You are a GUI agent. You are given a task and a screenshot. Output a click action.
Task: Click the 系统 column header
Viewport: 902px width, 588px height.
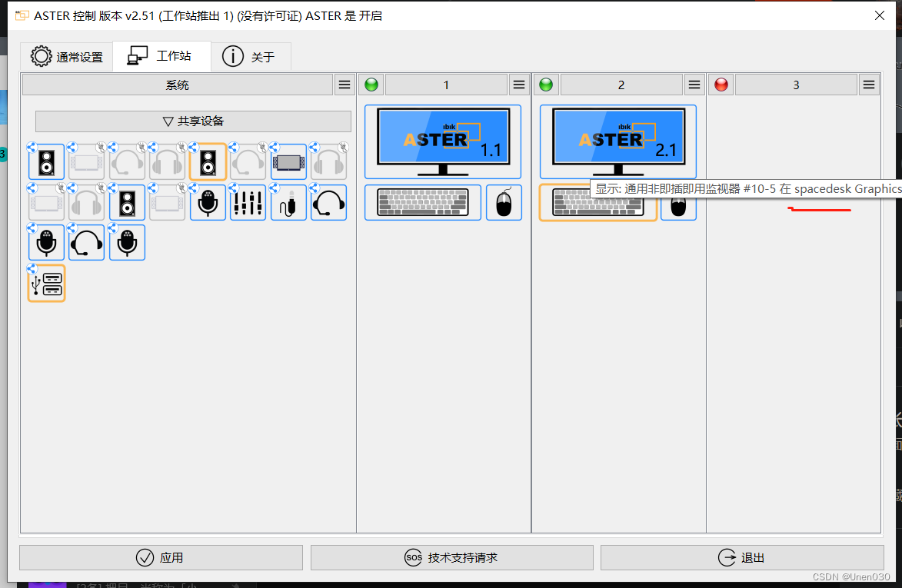coord(177,85)
